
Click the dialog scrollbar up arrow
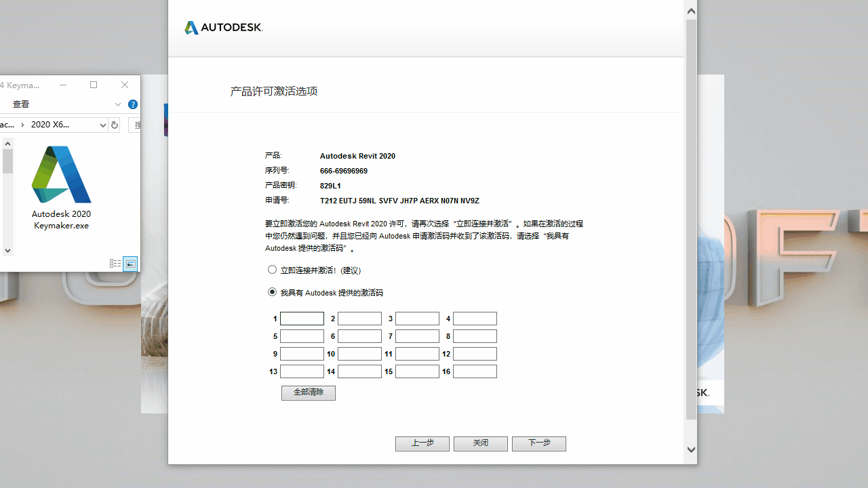tap(691, 11)
